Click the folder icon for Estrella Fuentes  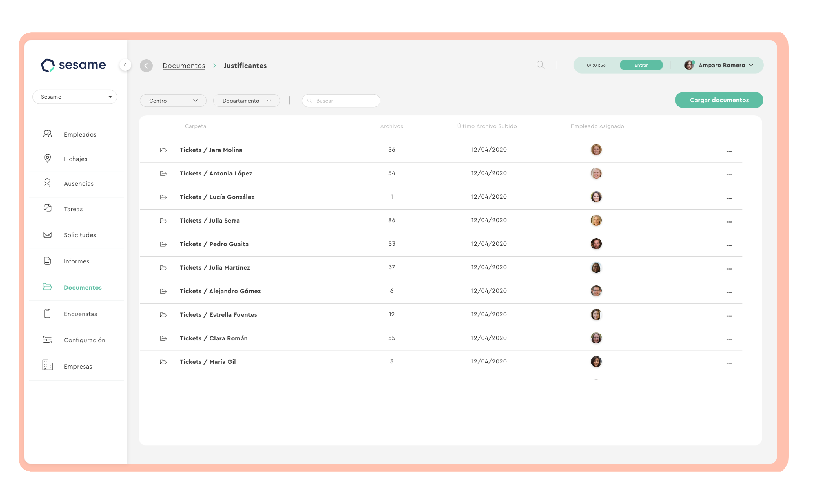point(163,315)
